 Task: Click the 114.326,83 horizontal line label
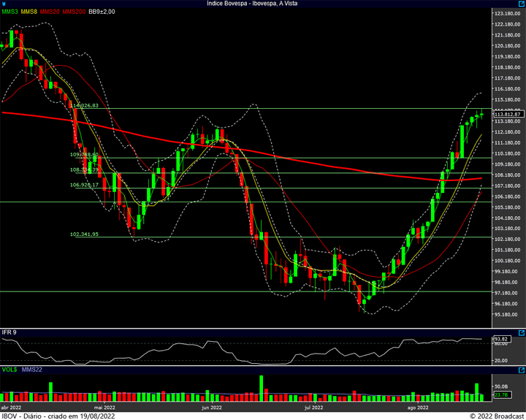click(84, 105)
